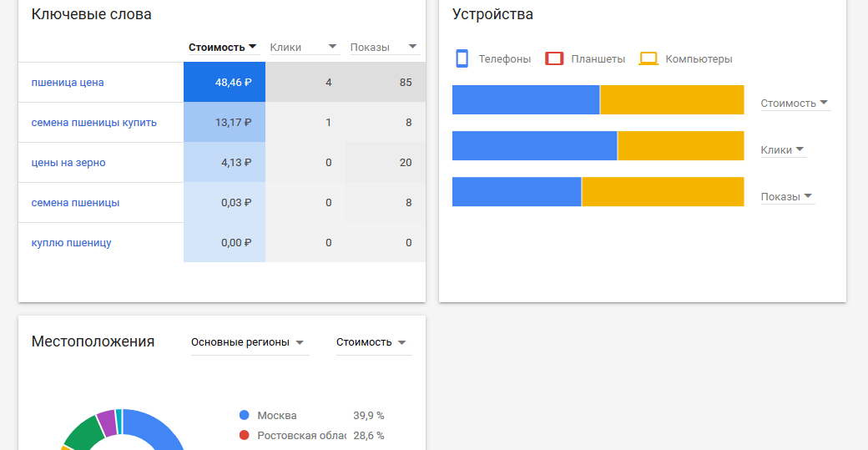Open the keyword 'пшеница цена'
This screenshot has width=868, height=450.
pyautogui.click(x=68, y=83)
